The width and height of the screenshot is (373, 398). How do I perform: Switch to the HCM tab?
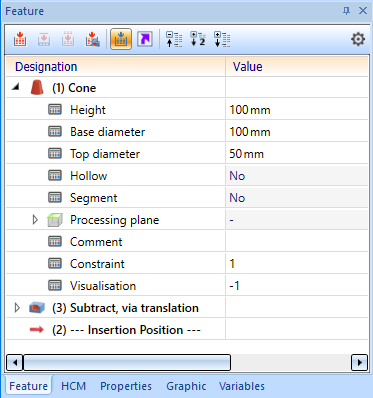[x=73, y=386]
